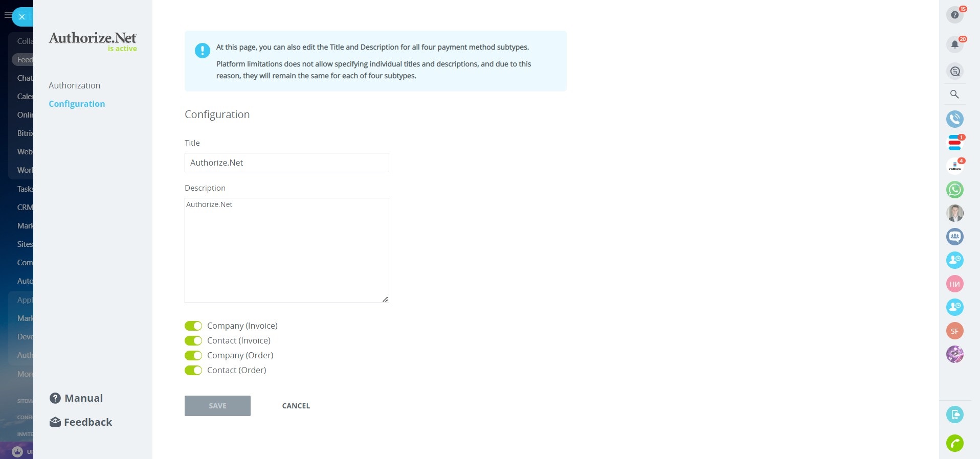This screenshot has width=980, height=459.
Task: Open the group chat icon
Action: coord(954,237)
